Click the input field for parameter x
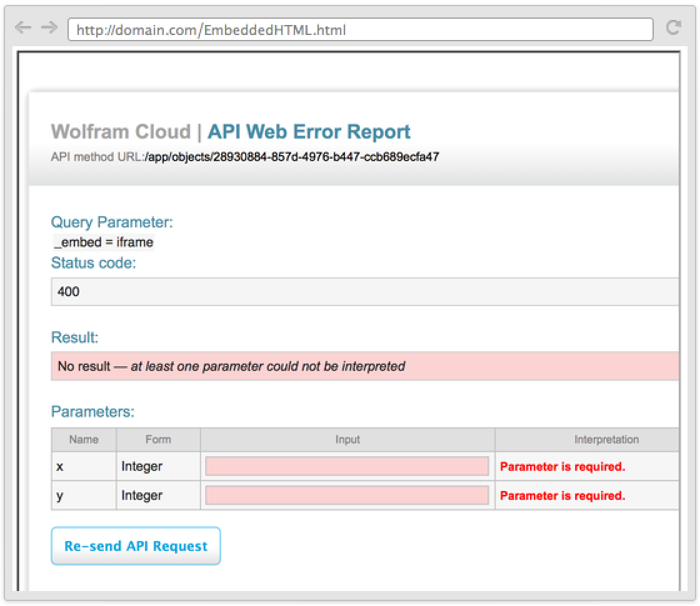Screen dimensions: 700x606 [x=347, y=466]
